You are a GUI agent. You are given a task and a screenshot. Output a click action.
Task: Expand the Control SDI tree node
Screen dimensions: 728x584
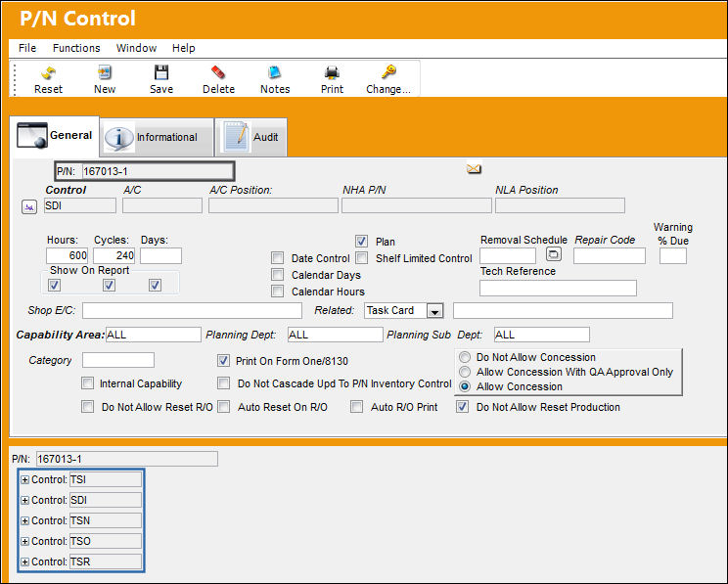tap(25, 501)
